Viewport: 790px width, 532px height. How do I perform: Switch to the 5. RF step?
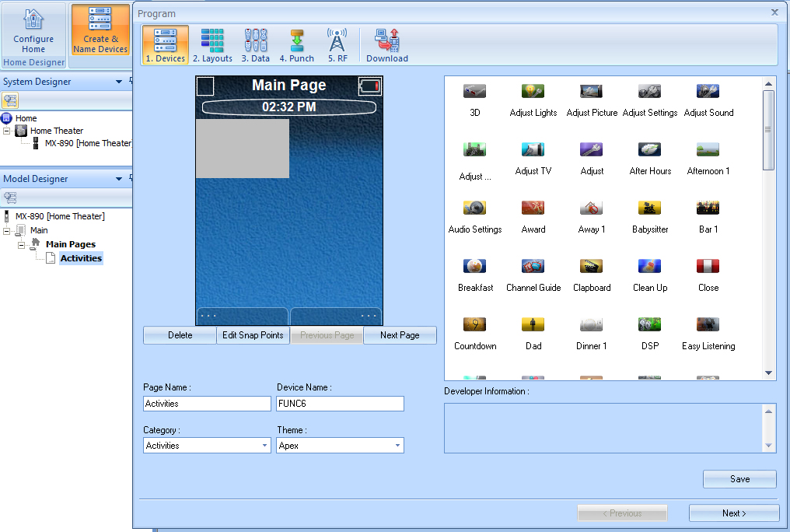pos(337,45)
